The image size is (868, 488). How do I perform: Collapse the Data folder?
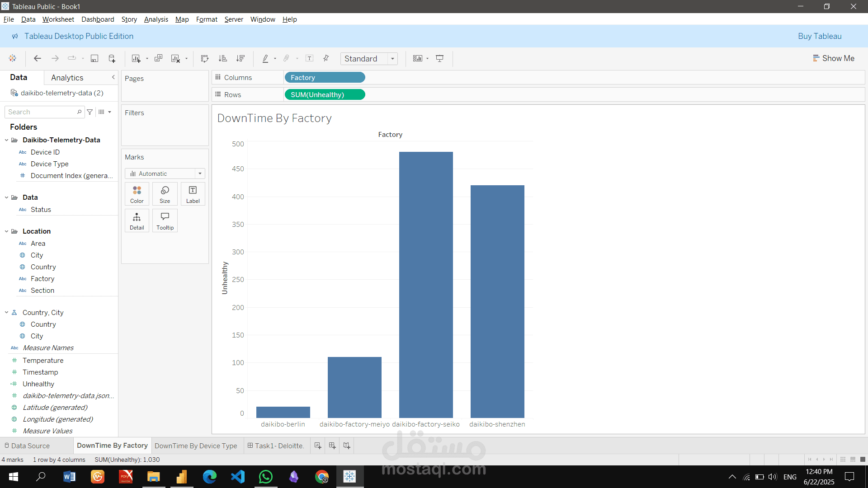pos(6,197)
